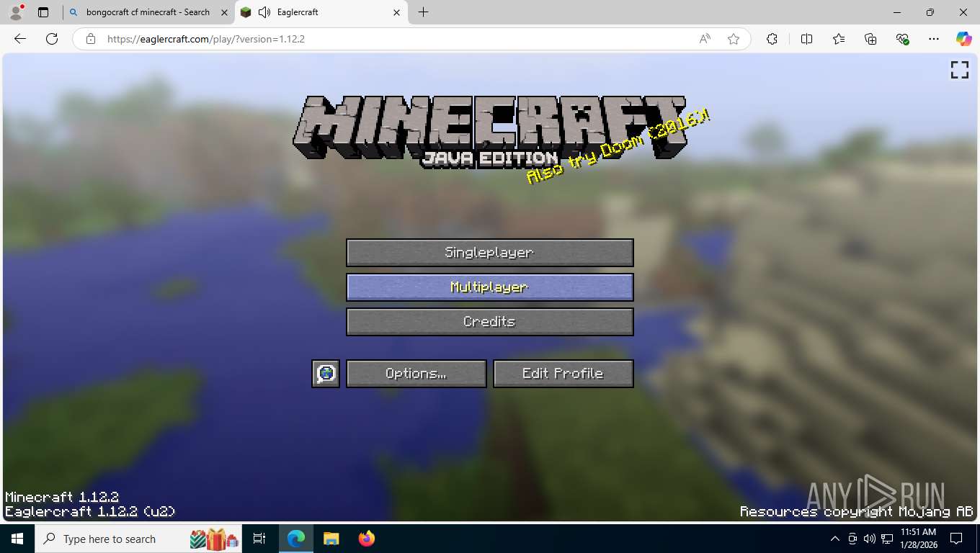Open the browser profile avatar
This screenshot has width=980, height=553.
[x=16, y=12]
